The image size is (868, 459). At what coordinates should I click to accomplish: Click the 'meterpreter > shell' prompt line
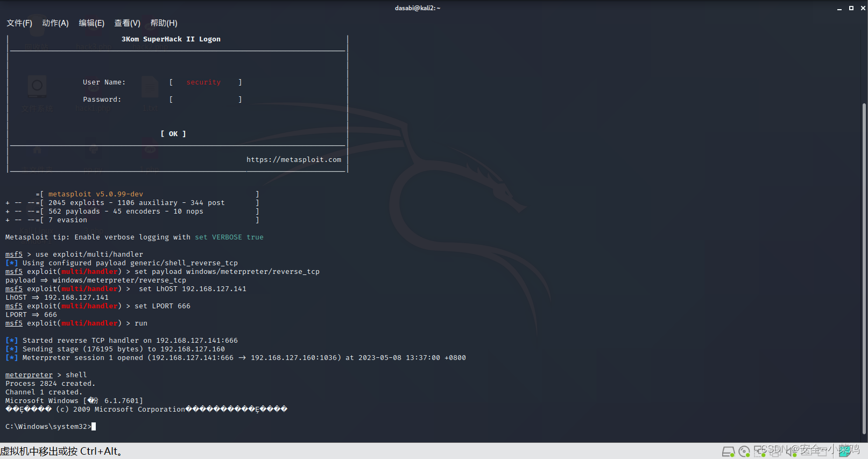[46, 375]
